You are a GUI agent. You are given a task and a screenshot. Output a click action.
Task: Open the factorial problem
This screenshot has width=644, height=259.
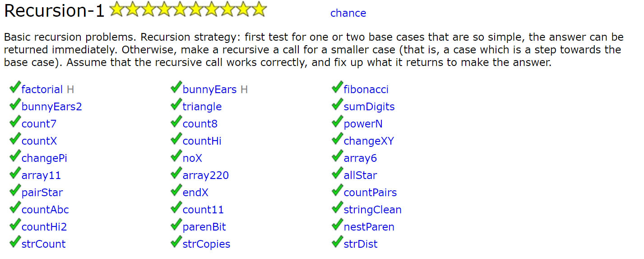click(x=42, y=89)
